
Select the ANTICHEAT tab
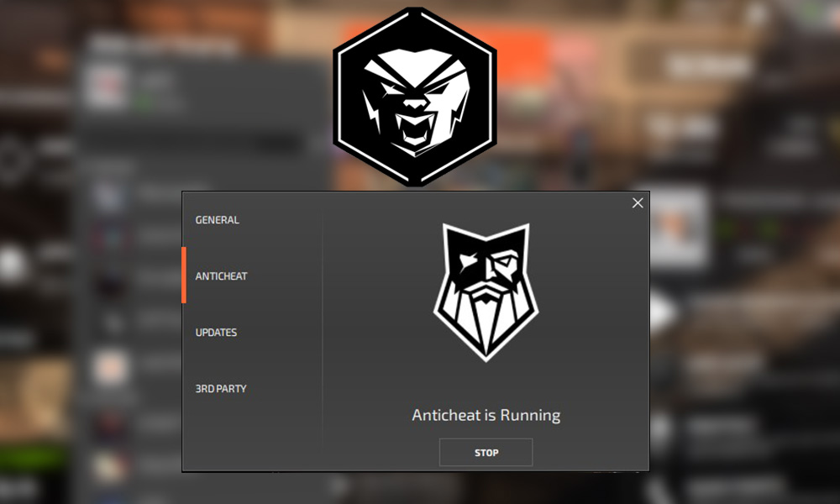click(221, 276)
